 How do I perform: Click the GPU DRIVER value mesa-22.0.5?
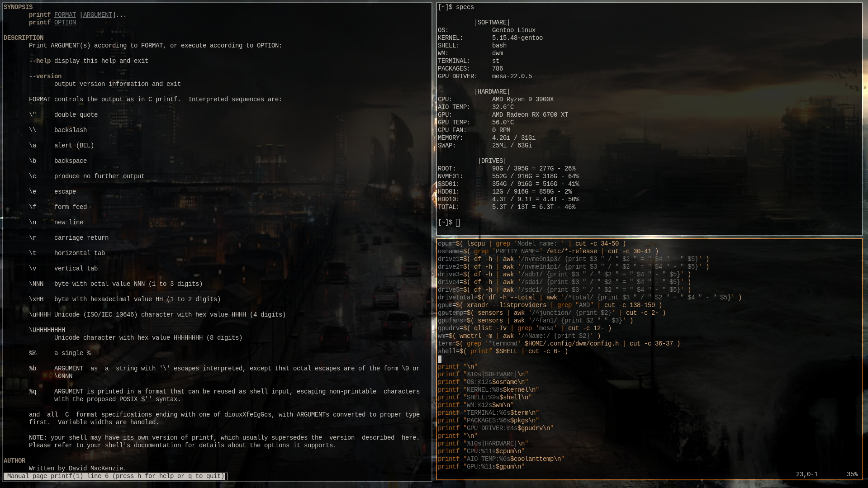point(512,76)
